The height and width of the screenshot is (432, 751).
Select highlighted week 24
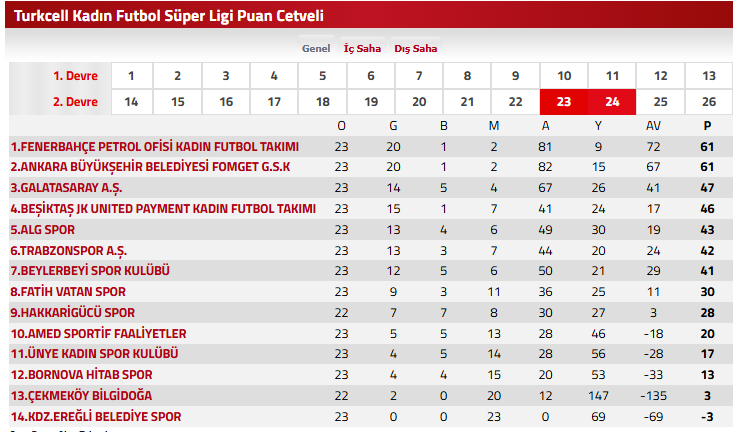click(x=612, y=102)
